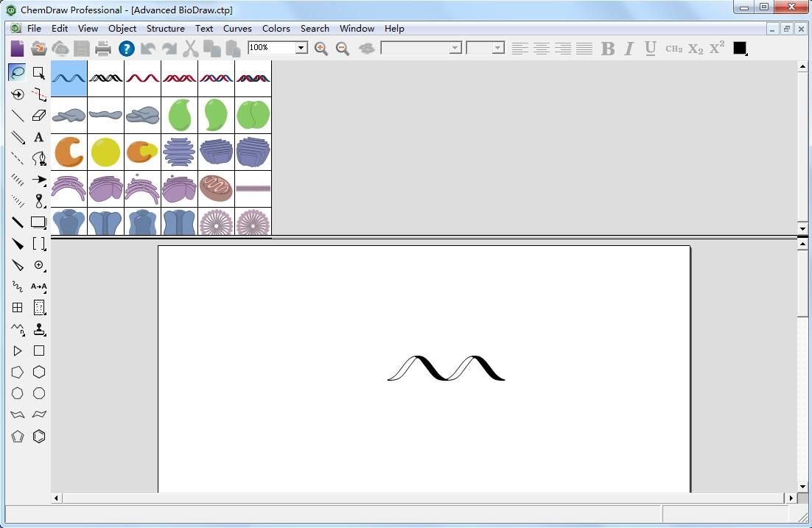This screenshot has width=812, height=528.
Task: Toggle underline text formatting
Action: coord(649,49)
